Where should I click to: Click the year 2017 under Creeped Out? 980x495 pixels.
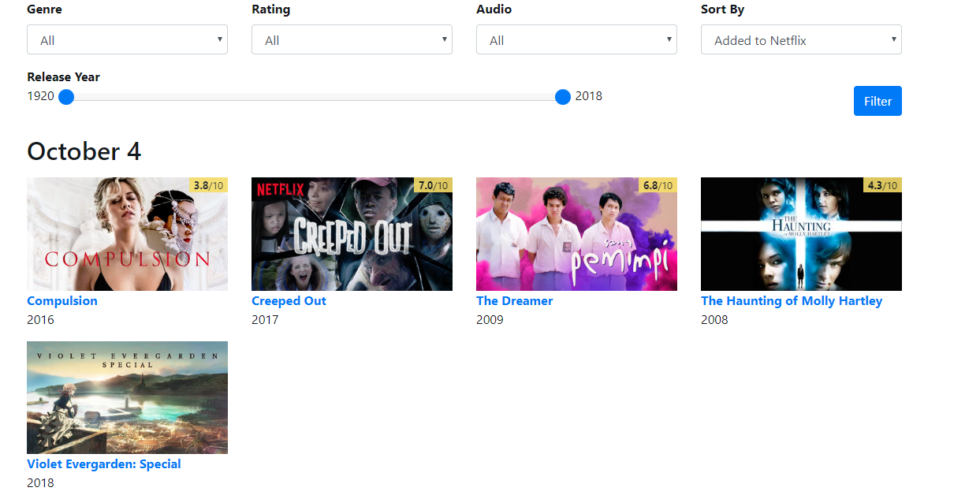click(x=265, y=320)
